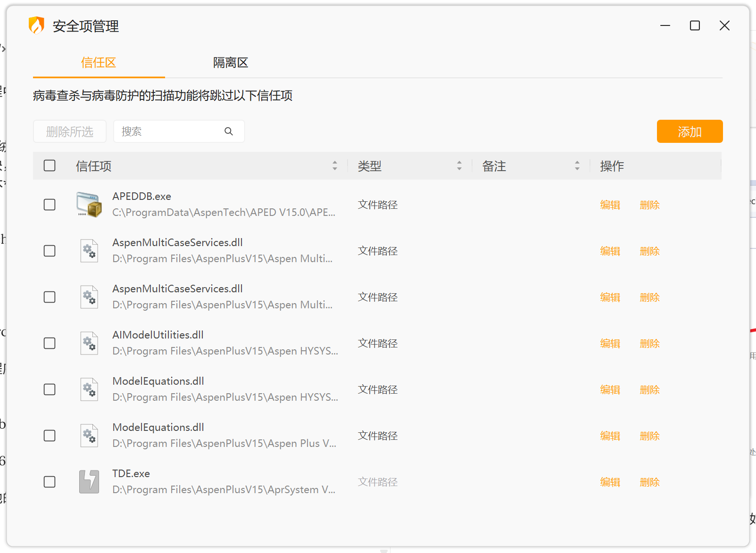Tick the checkbox for APEDDB.exe
This screenshot has width=756, height=553.
[x=50, y=205]
